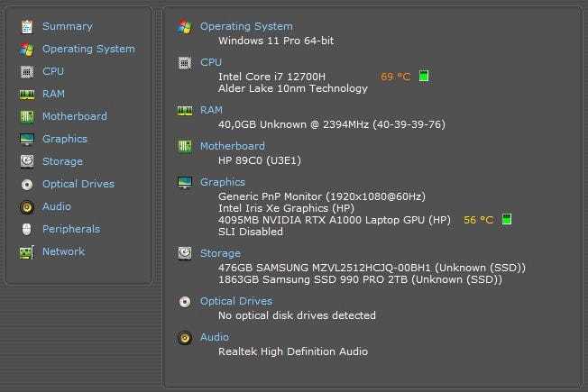
Task: Follow the Motherboard heading link in summary
Action: click(233, 146)
